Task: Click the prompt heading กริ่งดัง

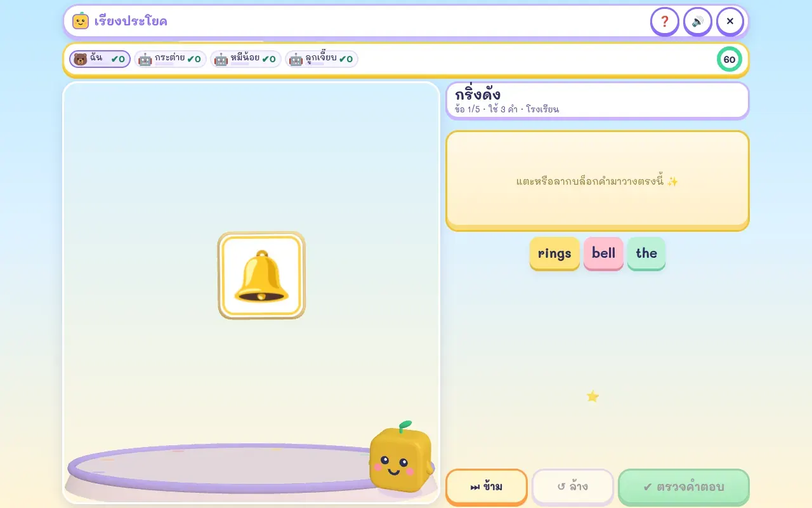Action: [478, 95]
